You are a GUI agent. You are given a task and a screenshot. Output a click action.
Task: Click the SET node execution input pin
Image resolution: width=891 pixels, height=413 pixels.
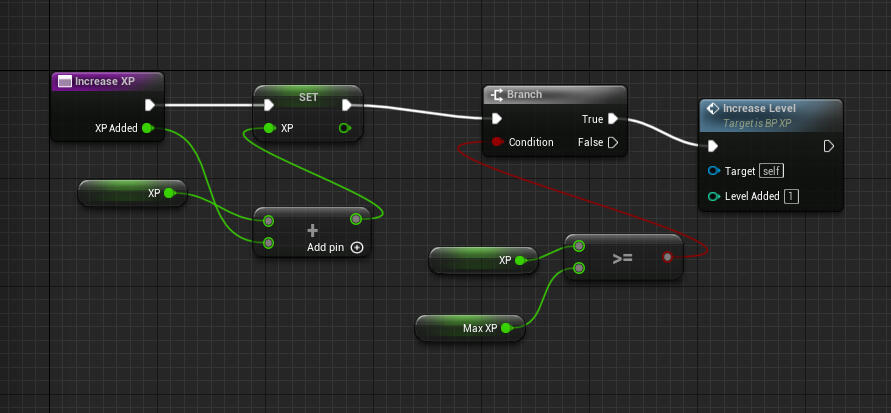coord(269,105)
